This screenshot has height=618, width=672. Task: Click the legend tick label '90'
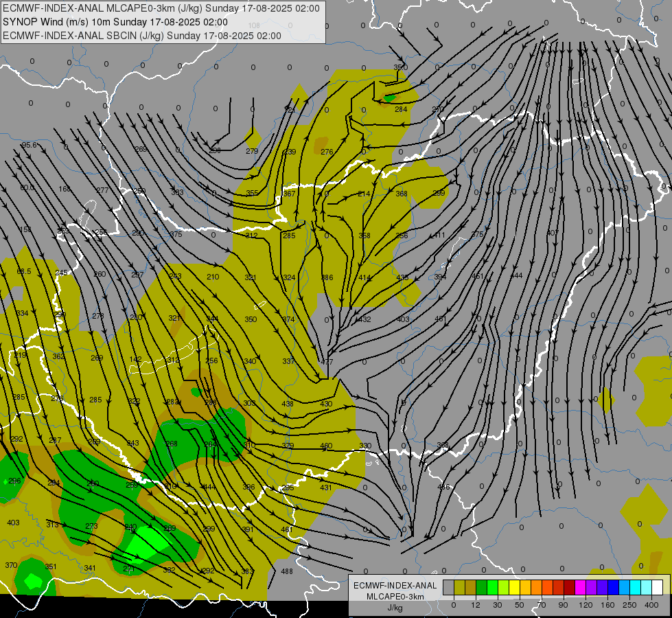(563, 605)
